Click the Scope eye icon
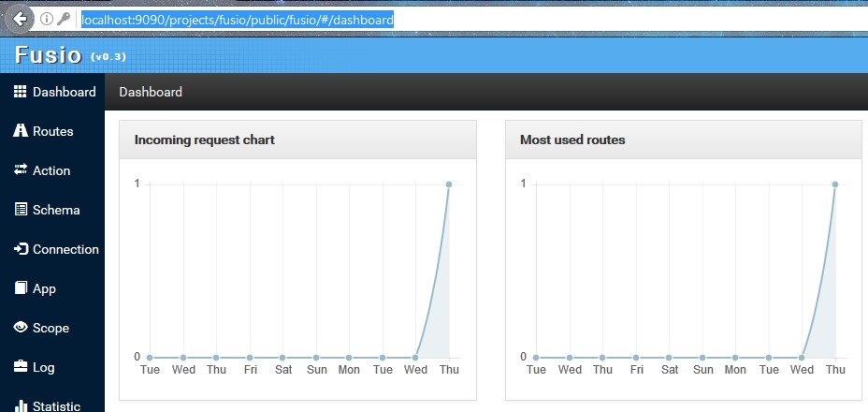 (x=21, y=327)
